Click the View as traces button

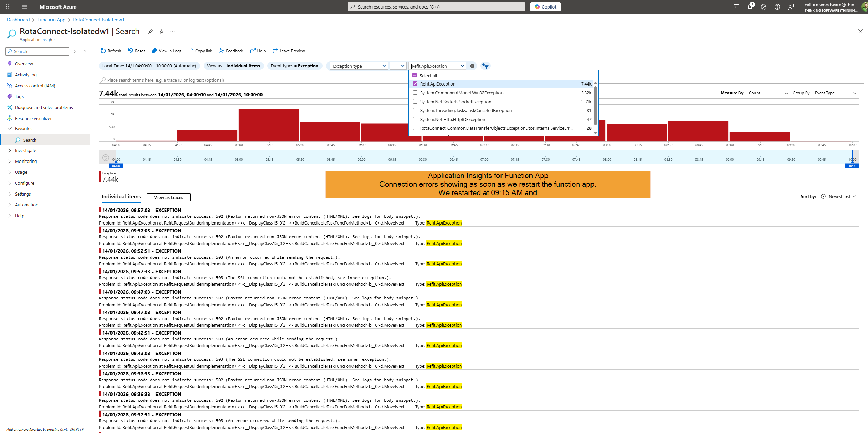pyautogui.click(x=169, y=197)
